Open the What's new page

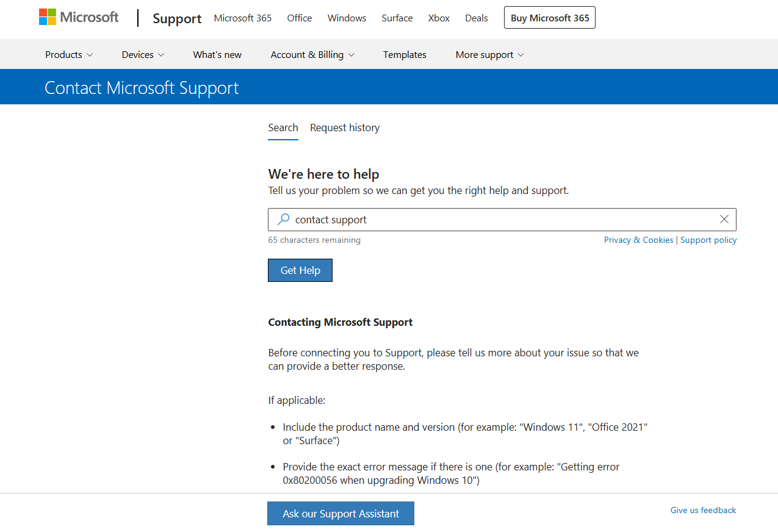tap(217, 55)
